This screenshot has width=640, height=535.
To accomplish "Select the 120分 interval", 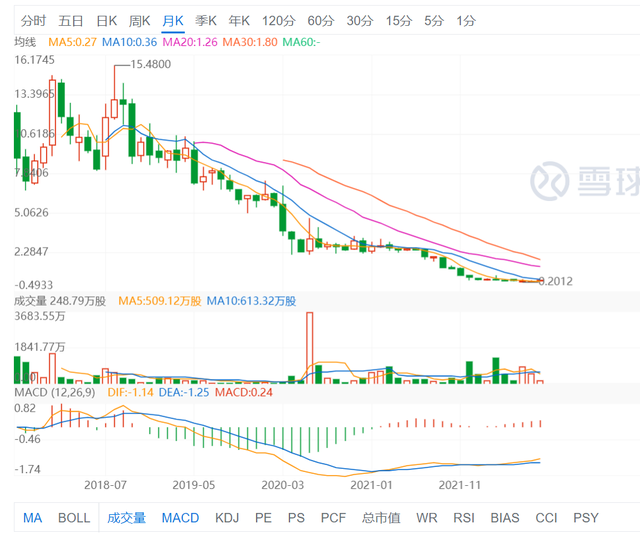I will point(278,20).
